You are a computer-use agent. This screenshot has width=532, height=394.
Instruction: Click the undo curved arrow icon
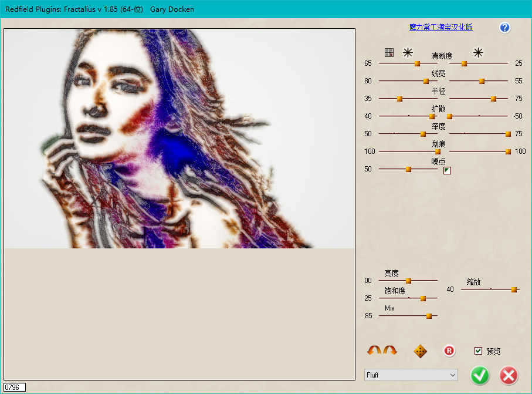pyautogui.click(x=374, y=351)
